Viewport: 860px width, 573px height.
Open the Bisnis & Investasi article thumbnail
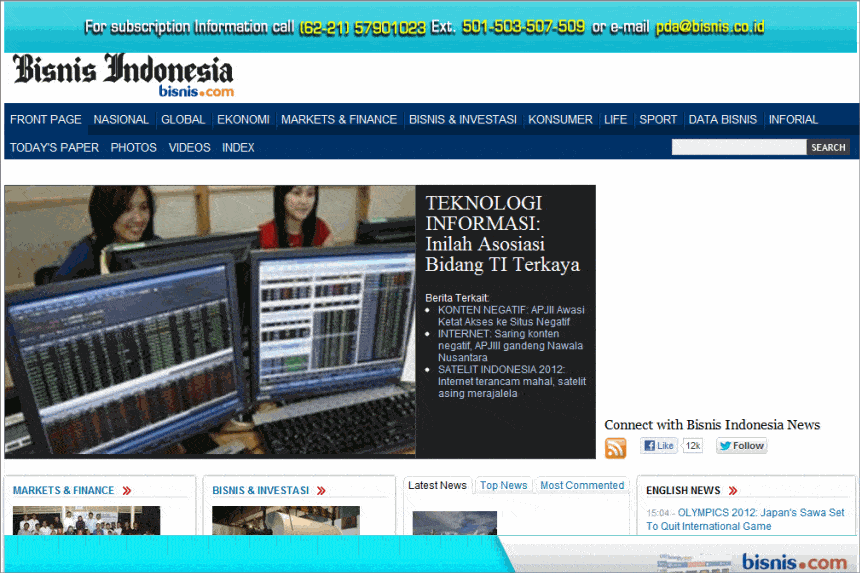click(x=286, y=520)
